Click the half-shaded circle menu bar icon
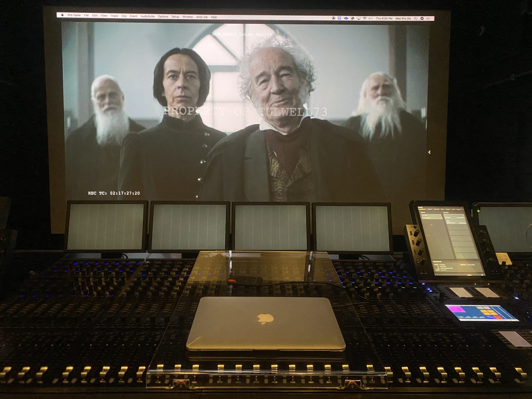 coord(352,18)
